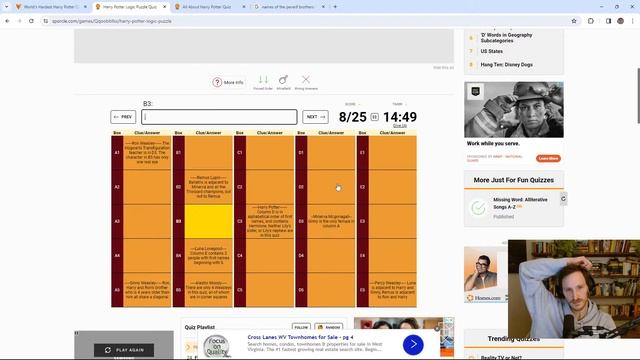Go to next box with NEXT
The image size is (640, 360).
click(x=316, y=117)
